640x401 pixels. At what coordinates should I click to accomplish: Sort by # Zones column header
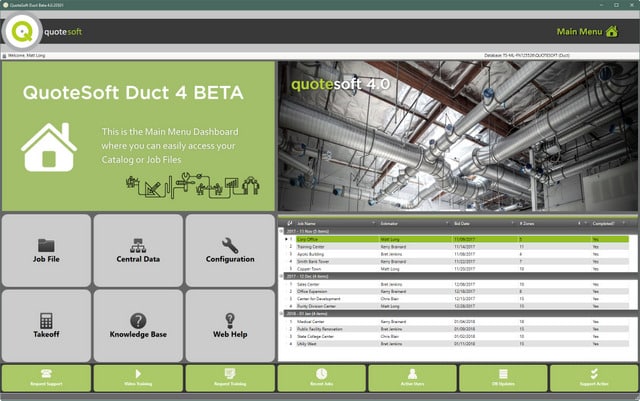coord(527,223)
